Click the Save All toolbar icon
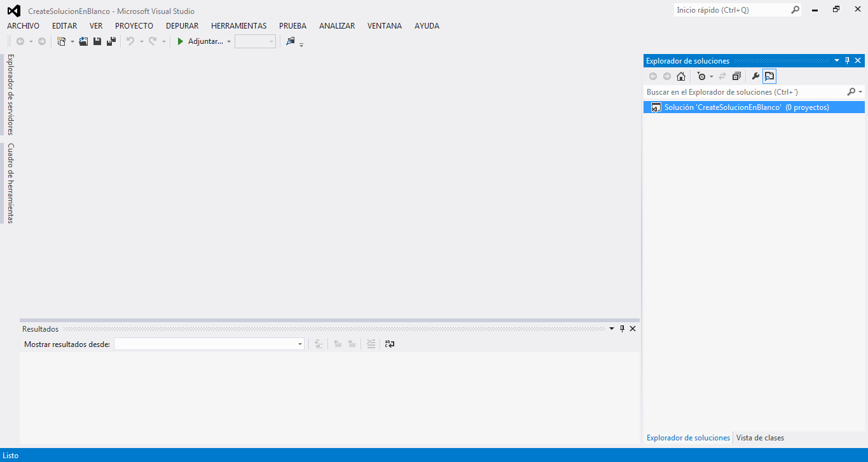This screenshot has height=462, width=868. (x=111, y=41)
